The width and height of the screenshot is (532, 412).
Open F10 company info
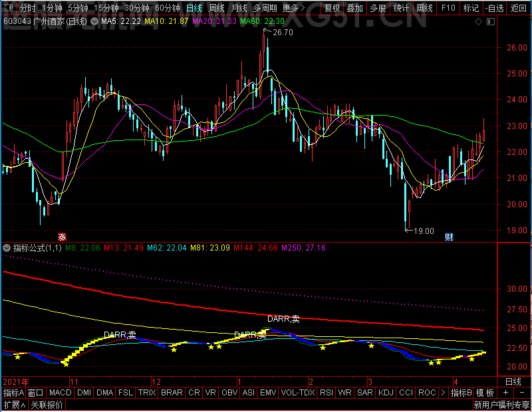pos(448,8)
